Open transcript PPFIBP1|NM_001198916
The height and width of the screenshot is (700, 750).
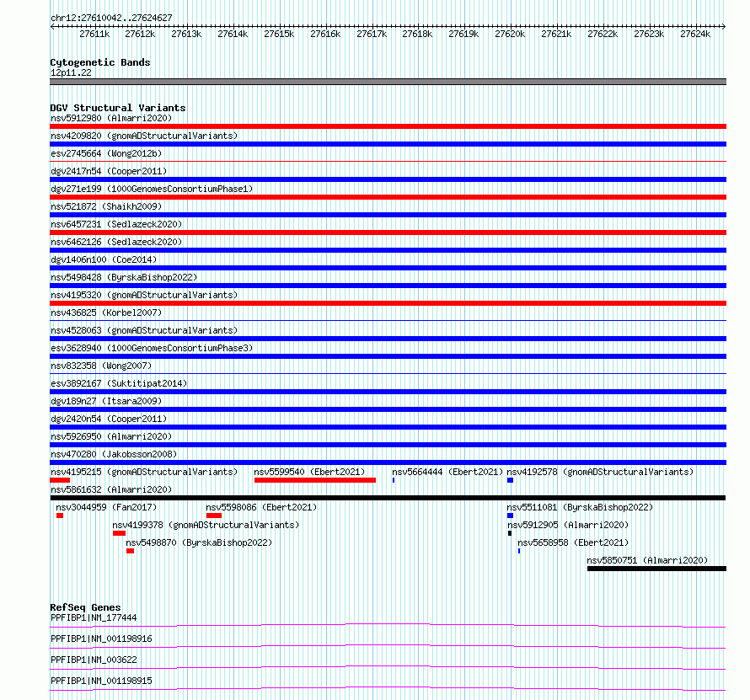click(101, 639)
